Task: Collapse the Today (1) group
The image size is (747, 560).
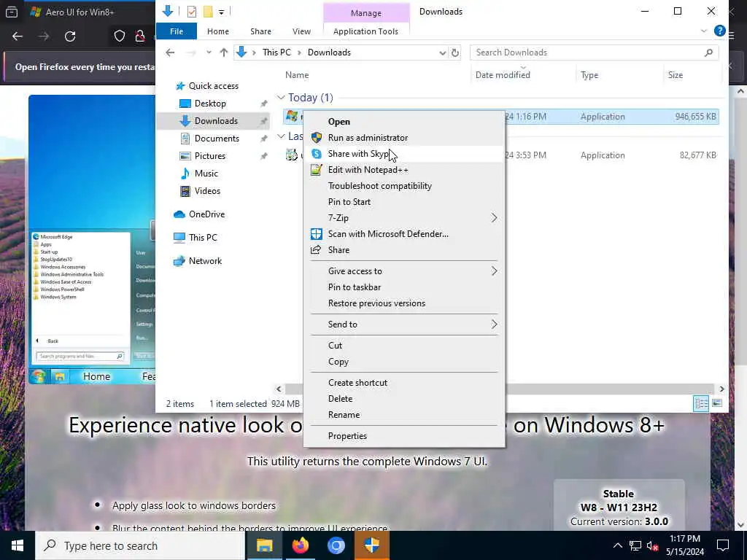Action: point(281,98)
